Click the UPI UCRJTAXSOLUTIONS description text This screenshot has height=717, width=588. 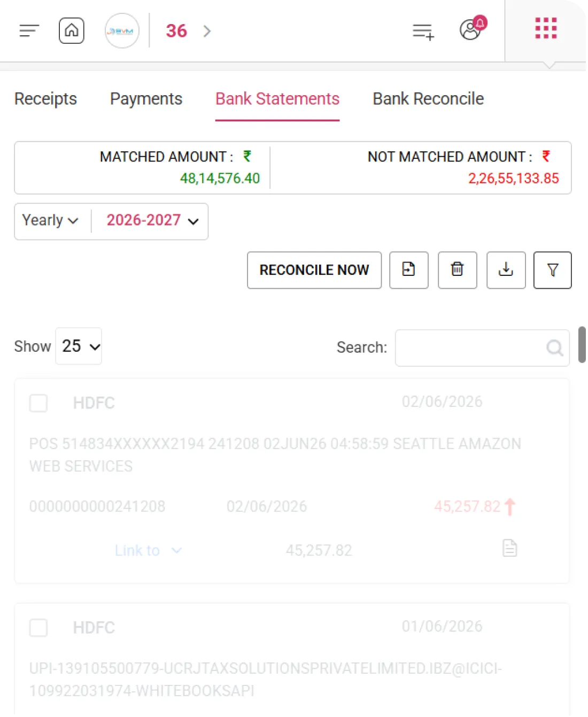265,680
